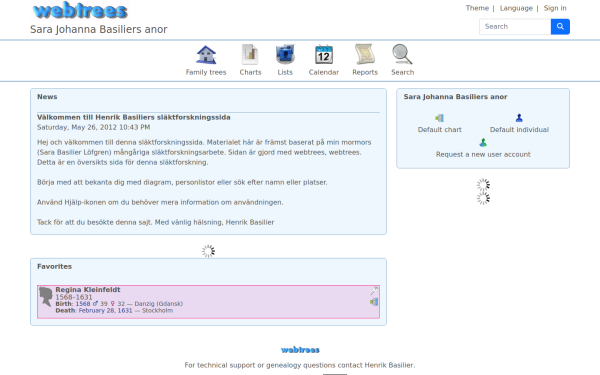Click the date Saturday, May 26, 2012 10:43 PM

click(93, 127)
